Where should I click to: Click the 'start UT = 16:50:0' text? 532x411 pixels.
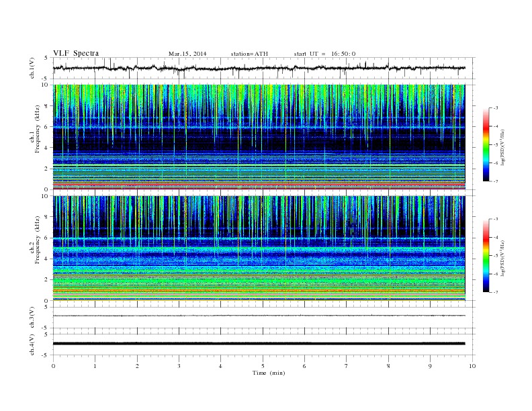click(324, 54)
